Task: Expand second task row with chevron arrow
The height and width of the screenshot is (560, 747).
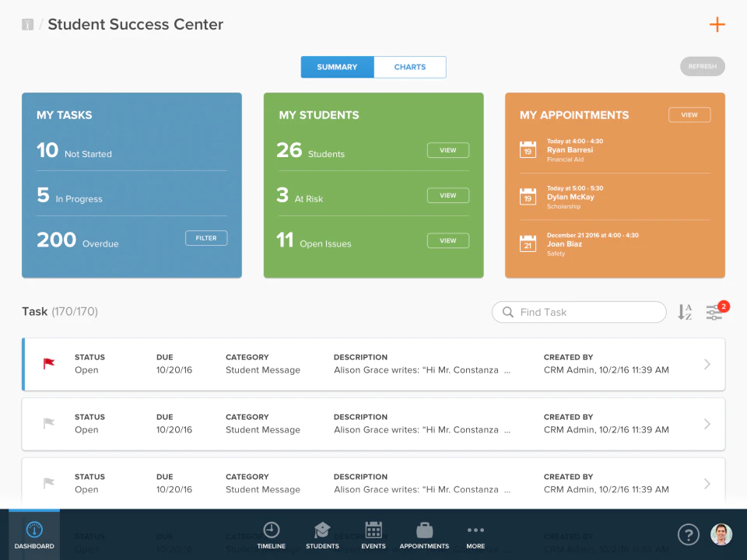Action: 707,424
